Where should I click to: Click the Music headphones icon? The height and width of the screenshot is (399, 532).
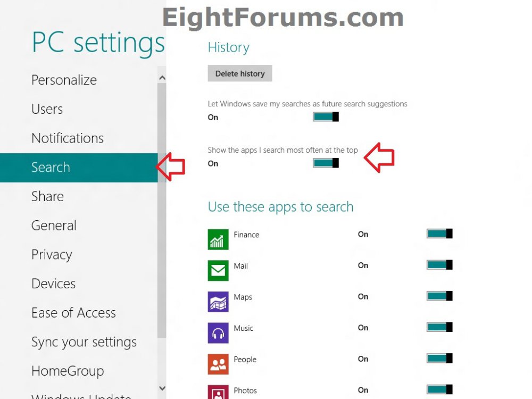tap(218, 333)
